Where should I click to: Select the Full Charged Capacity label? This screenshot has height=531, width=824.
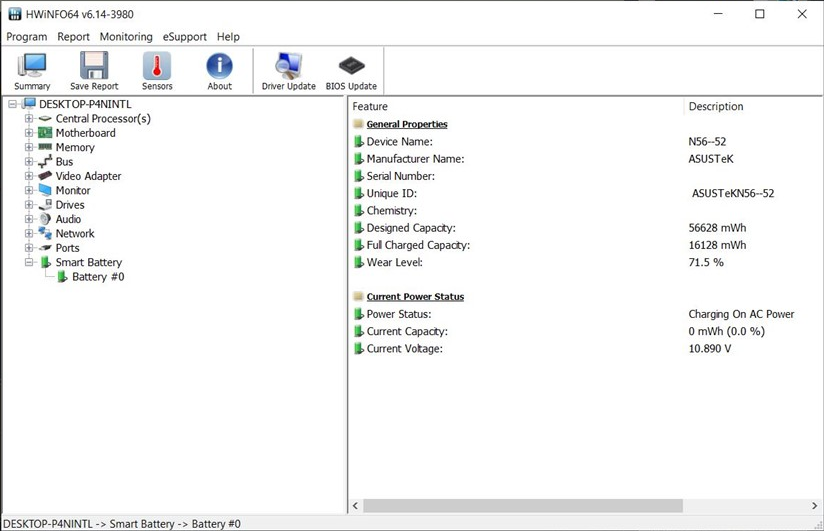click(418, 245)
